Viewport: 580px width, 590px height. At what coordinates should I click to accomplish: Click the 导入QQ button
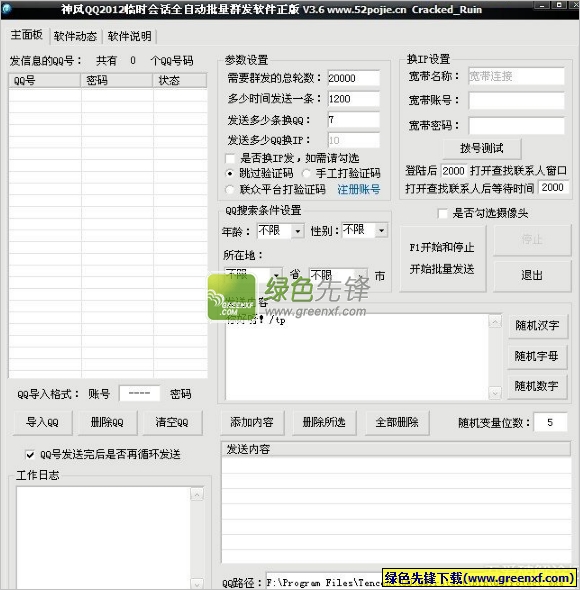43,423
